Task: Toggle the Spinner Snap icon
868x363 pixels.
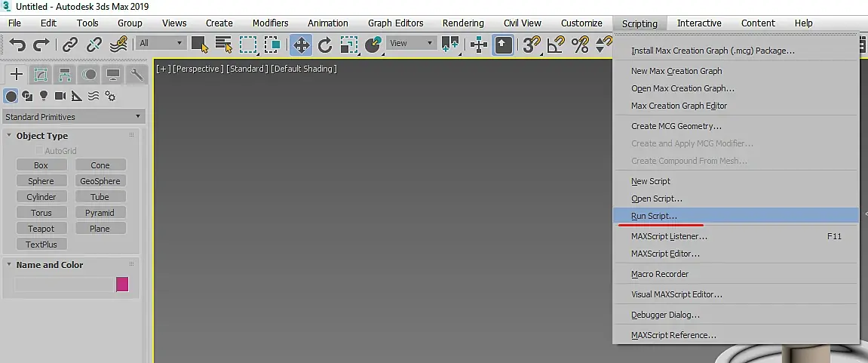Action: [603, 45]
